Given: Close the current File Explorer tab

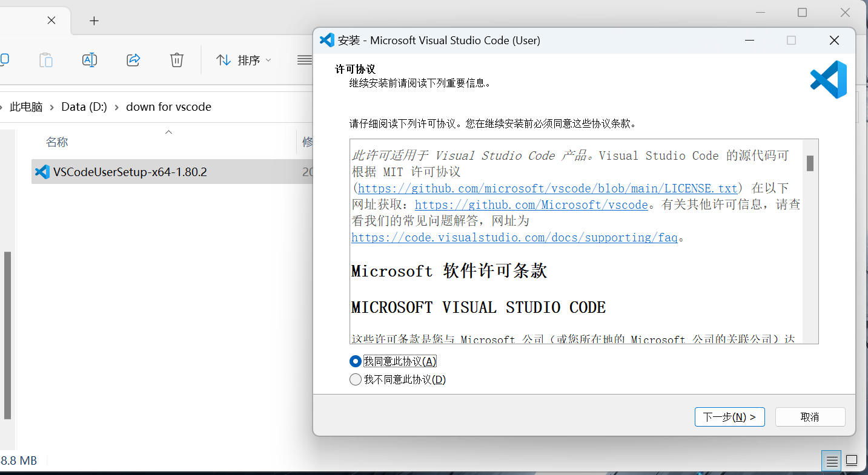Looking at the screenshot, I should [51, 20].
